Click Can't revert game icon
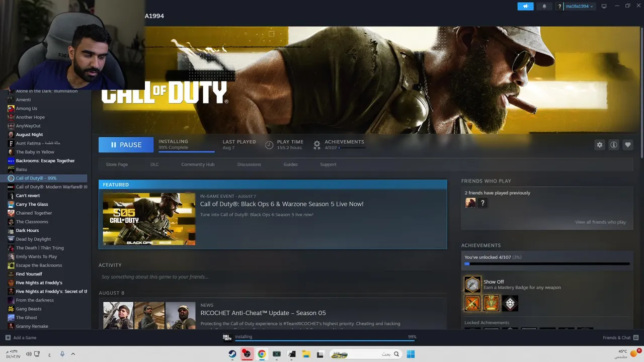 point(11,196)
